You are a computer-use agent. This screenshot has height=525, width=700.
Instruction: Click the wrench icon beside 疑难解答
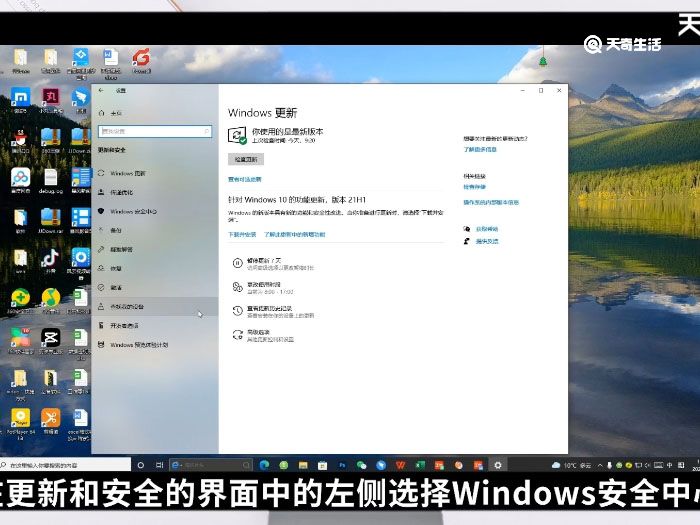pyautogui.click(x=101, y=249)
